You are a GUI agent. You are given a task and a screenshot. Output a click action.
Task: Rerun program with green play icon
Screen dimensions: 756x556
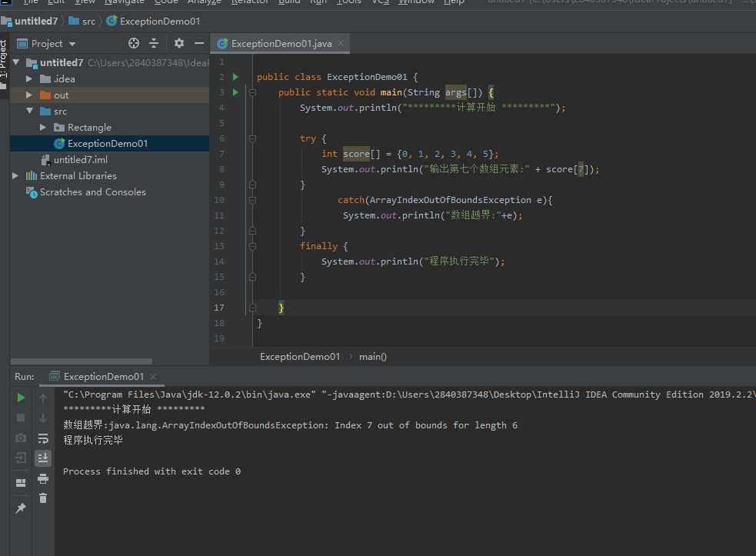coord(21,398)
